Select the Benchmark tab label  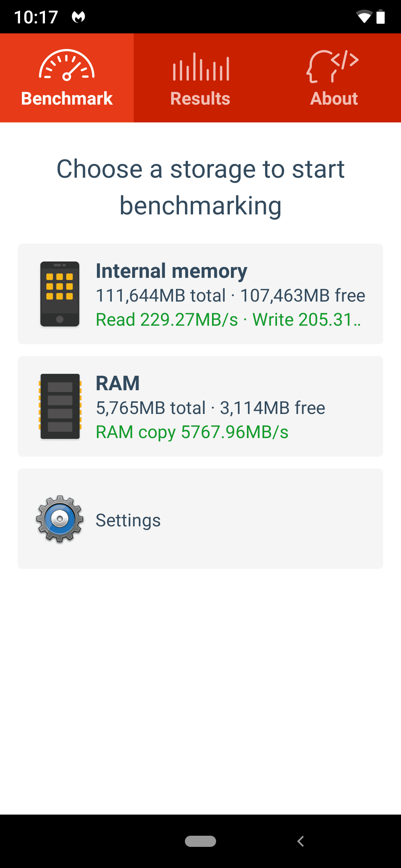point(67,99)
